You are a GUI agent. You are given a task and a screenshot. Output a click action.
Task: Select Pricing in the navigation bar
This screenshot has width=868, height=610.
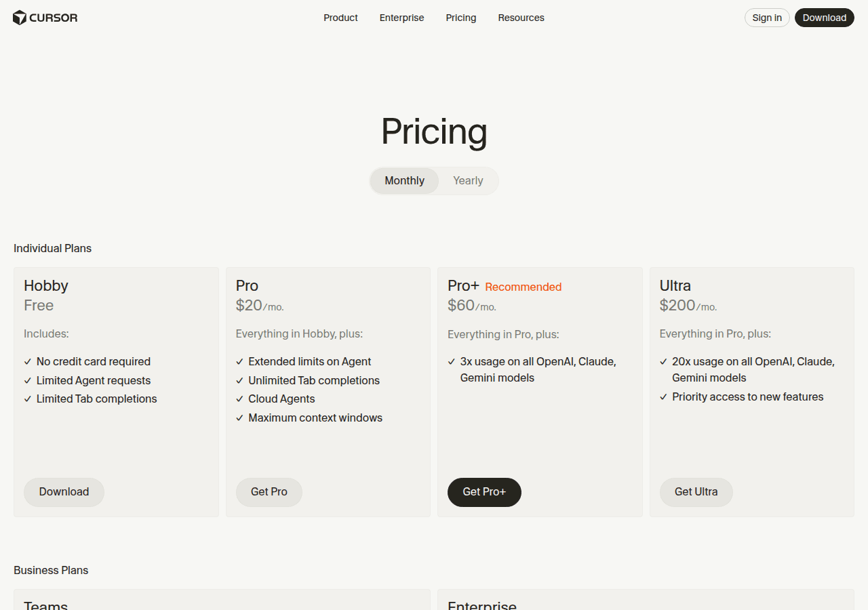tap(460, 18)
